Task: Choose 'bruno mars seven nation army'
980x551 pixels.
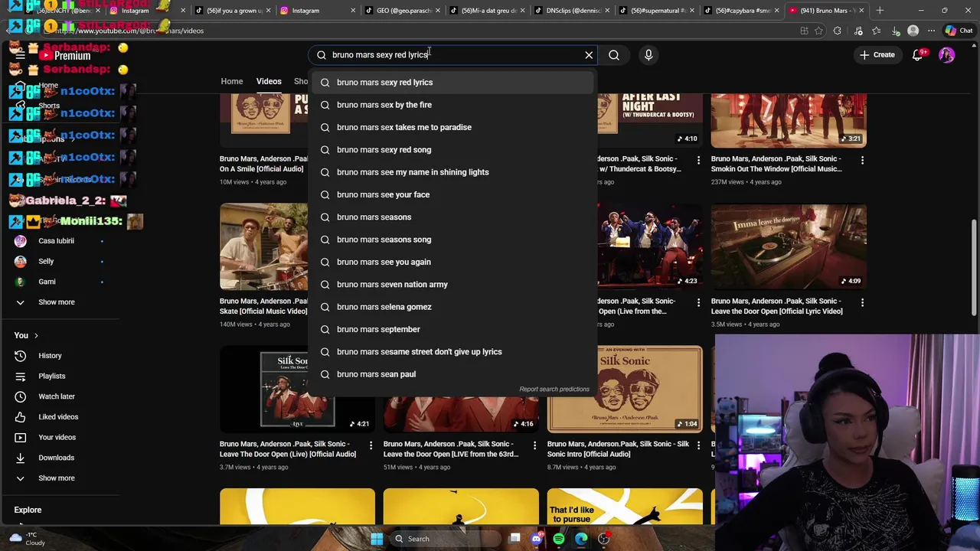Action: coord(452,285)
